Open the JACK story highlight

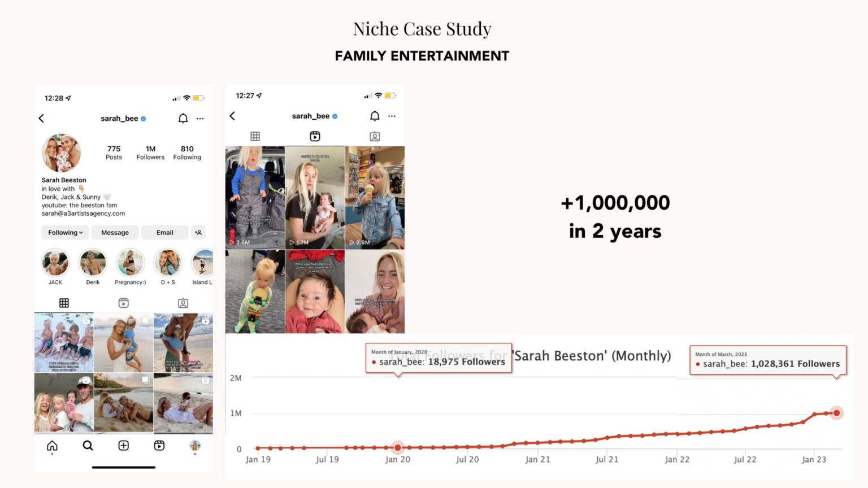click(55, 263)
